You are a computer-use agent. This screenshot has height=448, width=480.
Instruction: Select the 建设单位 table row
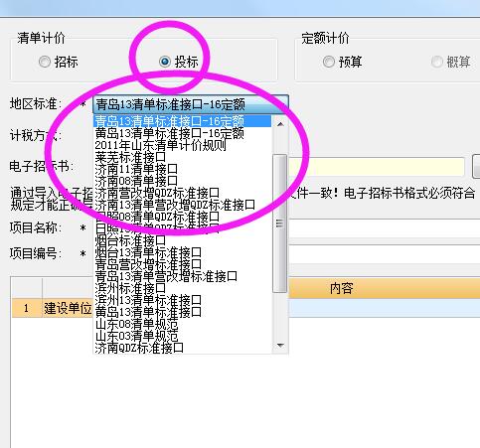(x=245, y=308)
